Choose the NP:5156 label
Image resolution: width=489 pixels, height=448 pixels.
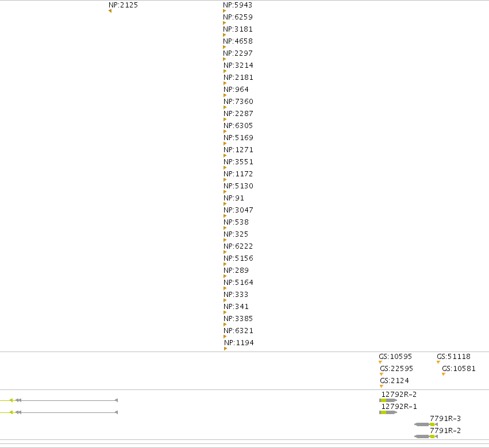238,258
